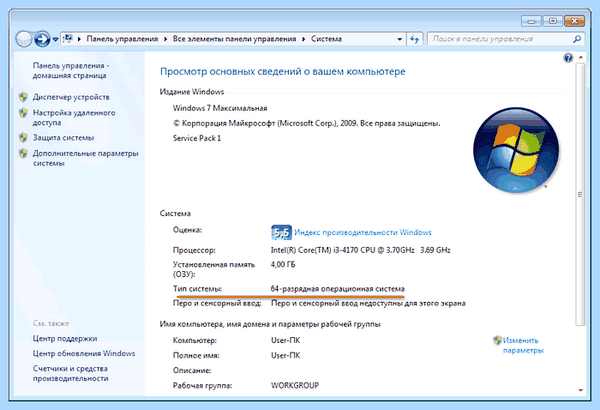Open 'Дополнительные параметры системы' link
This screenshot has height=410, width=600.
click(85, 158)
